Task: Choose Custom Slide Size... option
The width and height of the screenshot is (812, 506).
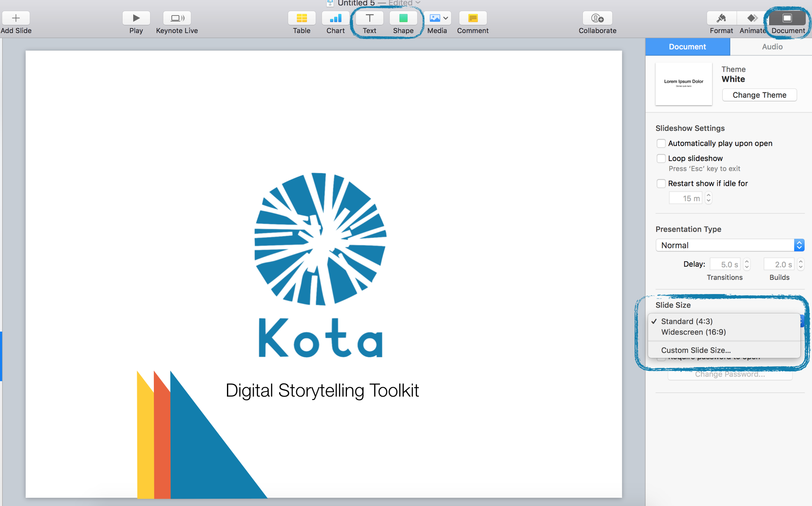Action: point(724,350)
